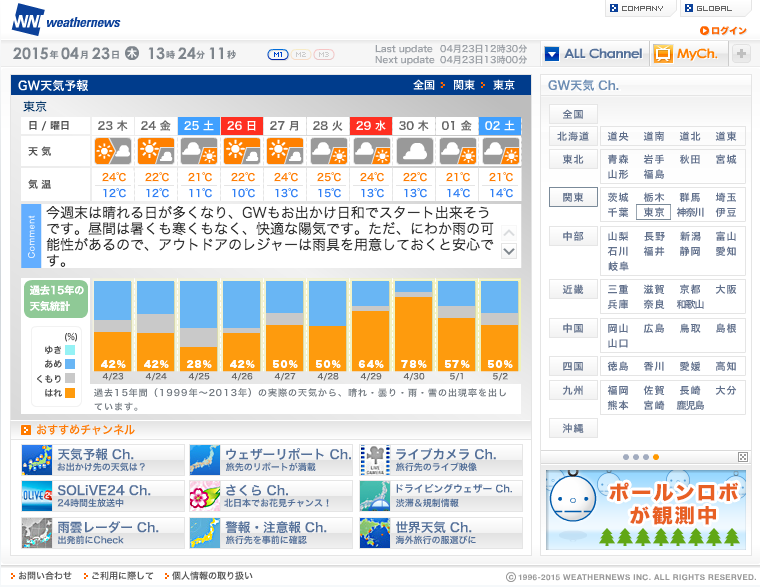Screen dimensions: 760x587
Task: Choose 福岡 prefecture
Action: click(618, 390)
